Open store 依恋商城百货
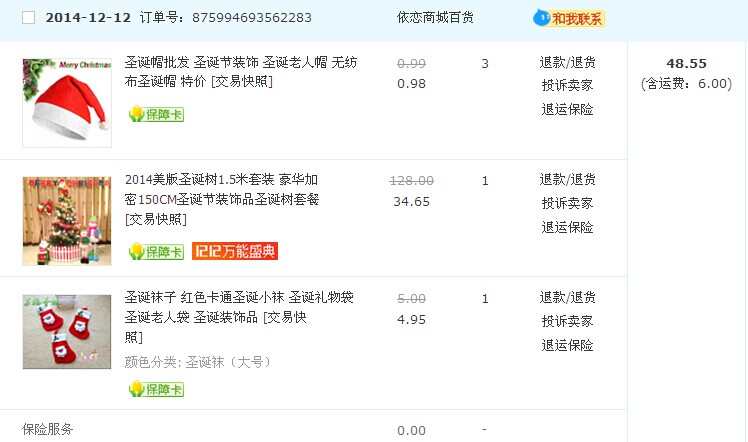Image resolution: width=748 pixels, height=442 pixels. point(435,18)
